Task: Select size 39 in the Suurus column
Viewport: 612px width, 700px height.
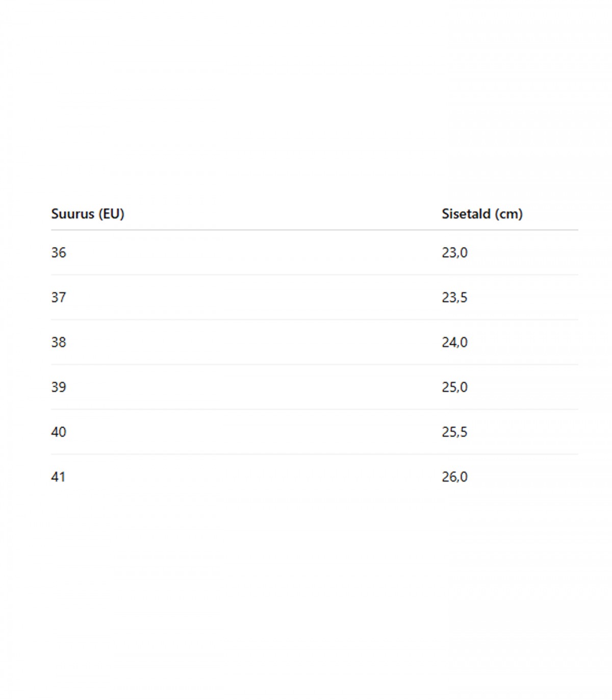Action: pyautogui.click(x=59, y=387)
